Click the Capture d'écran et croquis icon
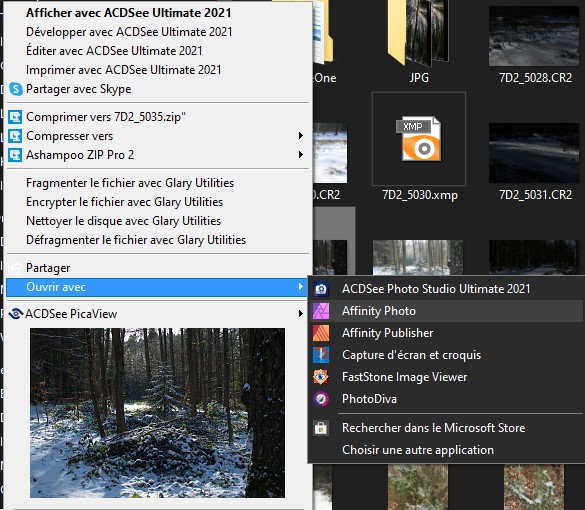Viewport: 585px width, 510px height. coord(321,355)
